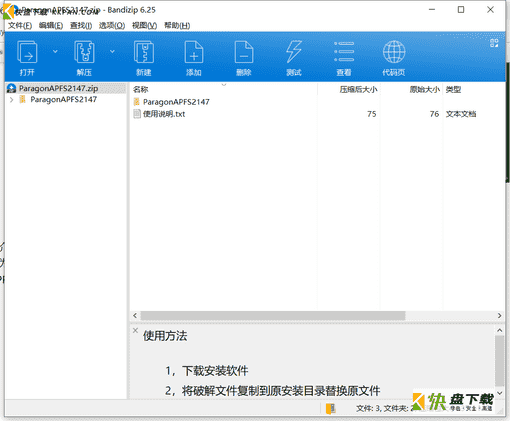Sort by Original size (原始大小) column

click(x=425, y=89)
